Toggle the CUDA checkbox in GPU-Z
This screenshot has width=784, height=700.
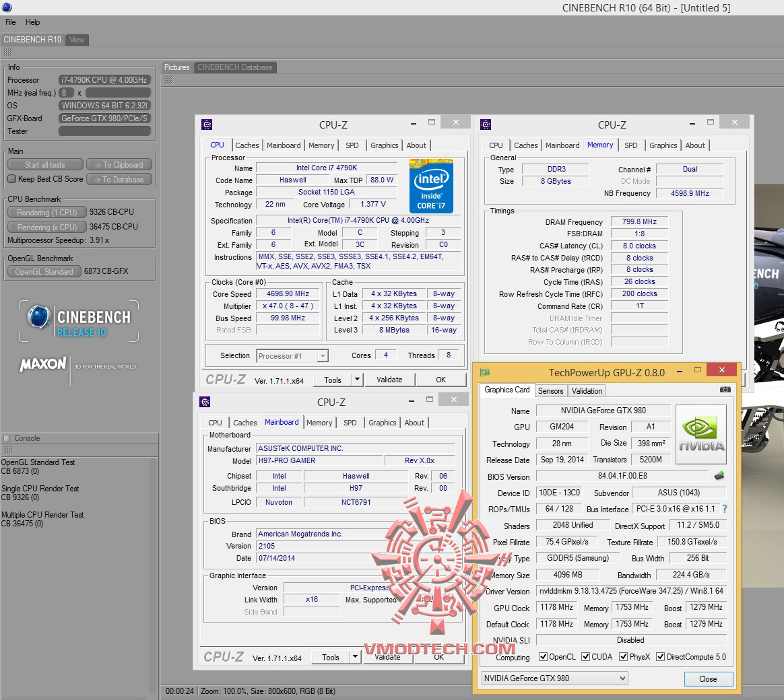click(x=586, y=657)
